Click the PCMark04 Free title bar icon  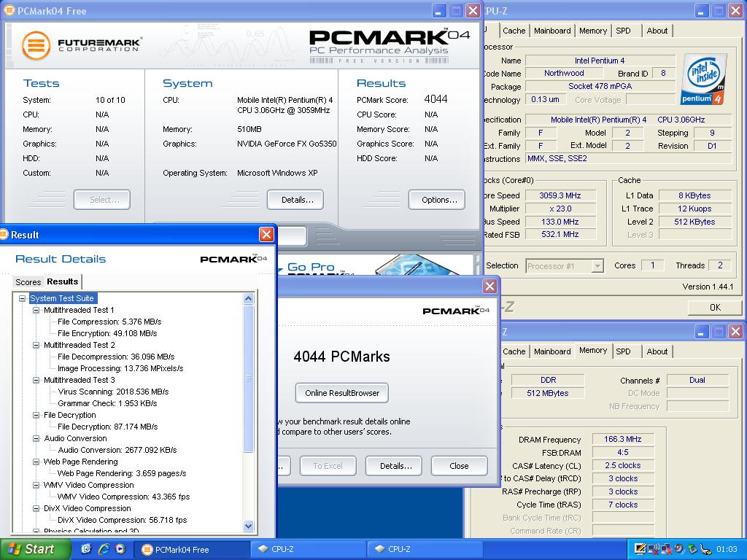coord(9,10)
